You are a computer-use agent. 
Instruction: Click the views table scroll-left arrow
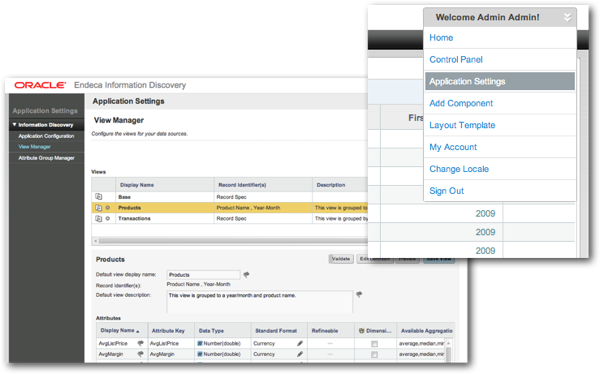click(96, 241)
